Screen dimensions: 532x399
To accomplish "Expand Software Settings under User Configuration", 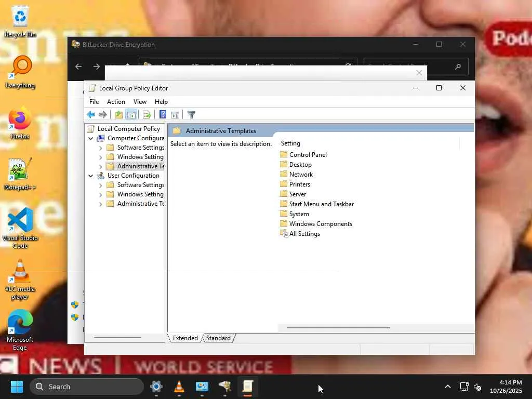I will pos(100,185).
